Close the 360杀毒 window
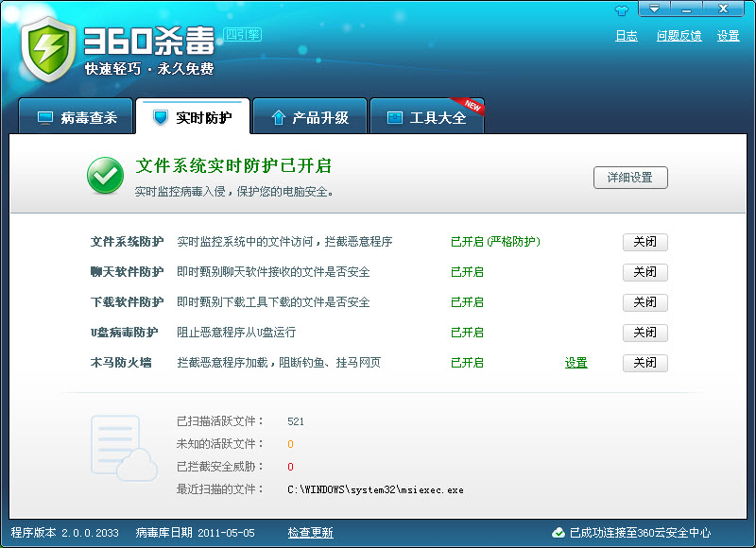 (x=723, y=9)
